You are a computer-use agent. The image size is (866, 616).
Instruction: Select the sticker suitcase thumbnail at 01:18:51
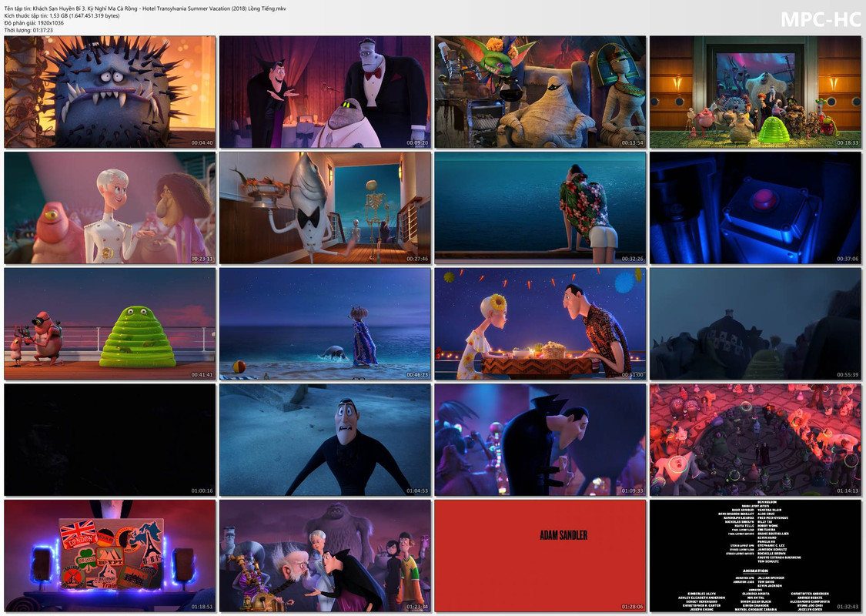click(x=110, y=556)
